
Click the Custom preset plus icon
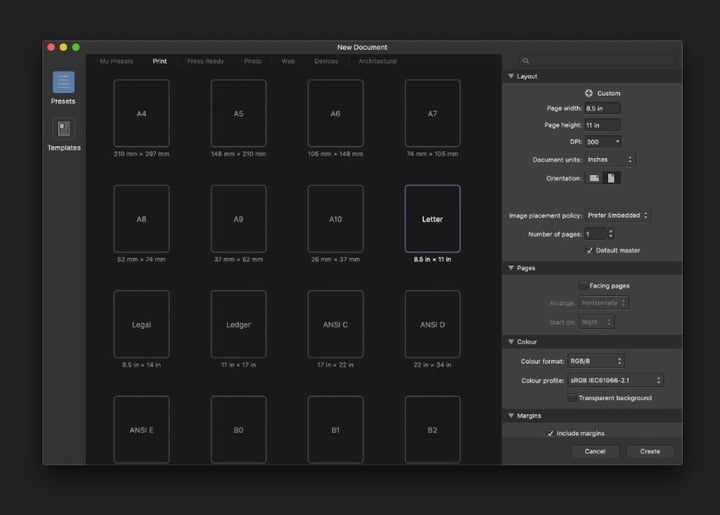click(x=589, y=93)
